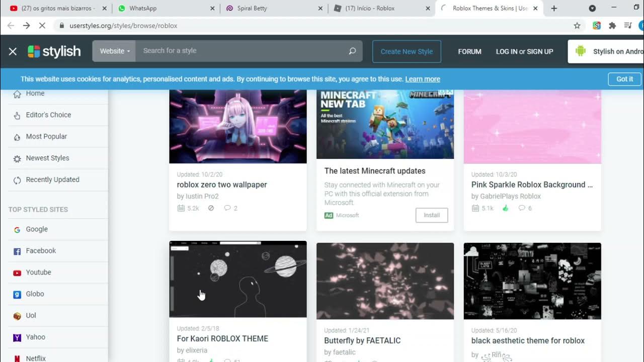Select Youtube under Top Styled Sites
This screenshot has height=362, width=644.
coord(39,273)
